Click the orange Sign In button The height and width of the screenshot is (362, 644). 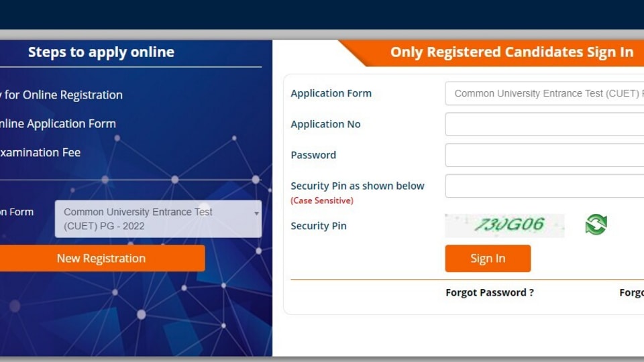488,258
